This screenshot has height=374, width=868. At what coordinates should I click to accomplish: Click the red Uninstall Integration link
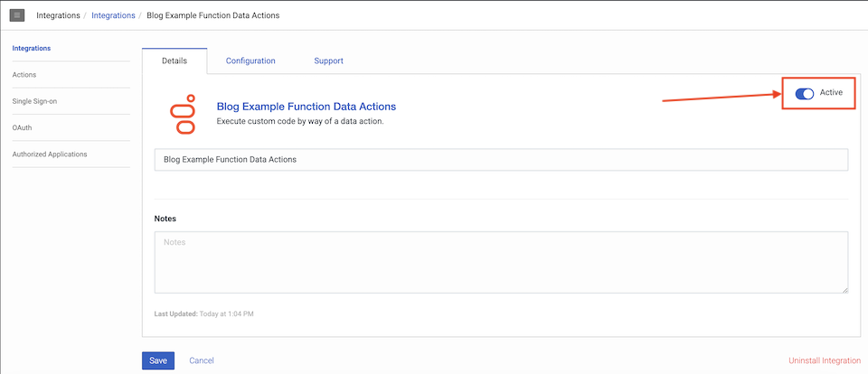tap(825, 360)
